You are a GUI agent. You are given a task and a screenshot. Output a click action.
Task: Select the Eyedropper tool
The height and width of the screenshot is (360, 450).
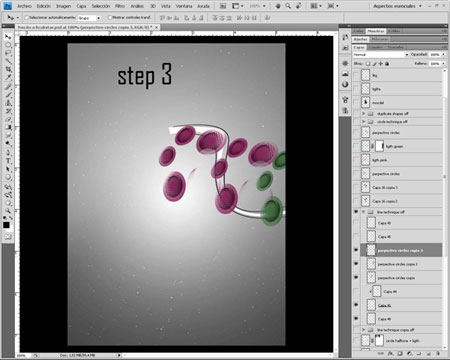tap(8, 78)
